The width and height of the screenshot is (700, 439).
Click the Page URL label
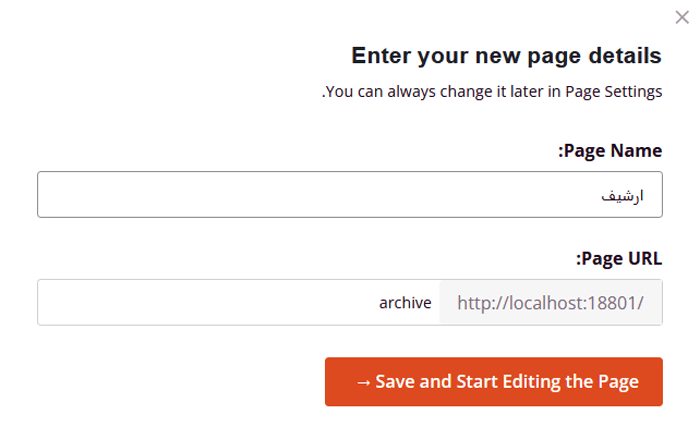click(619, 258)
